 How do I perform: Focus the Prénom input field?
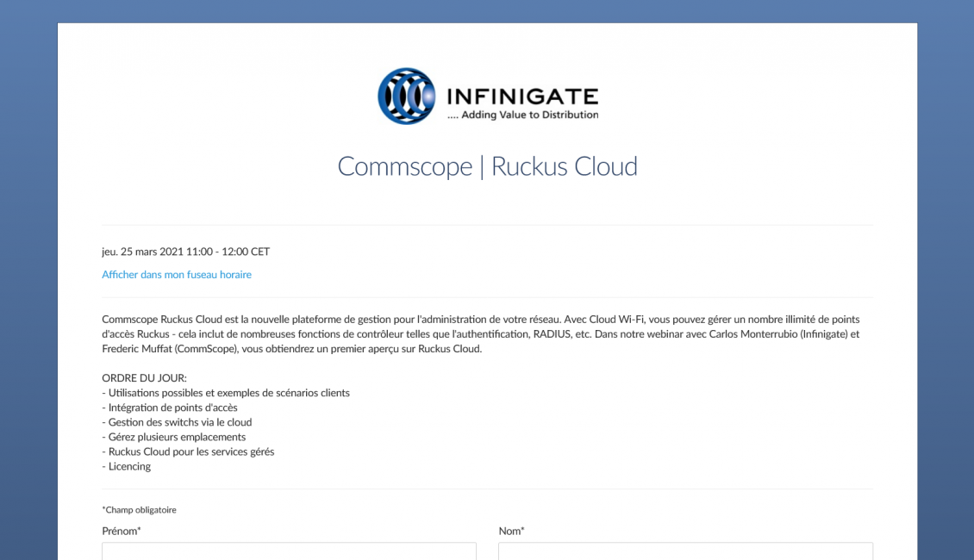(x=289, y=551)
